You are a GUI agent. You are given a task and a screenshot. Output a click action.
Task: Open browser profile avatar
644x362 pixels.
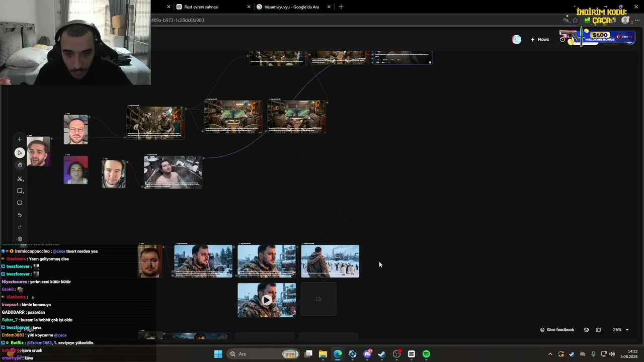pyautogui.click(x=625, y=20)
